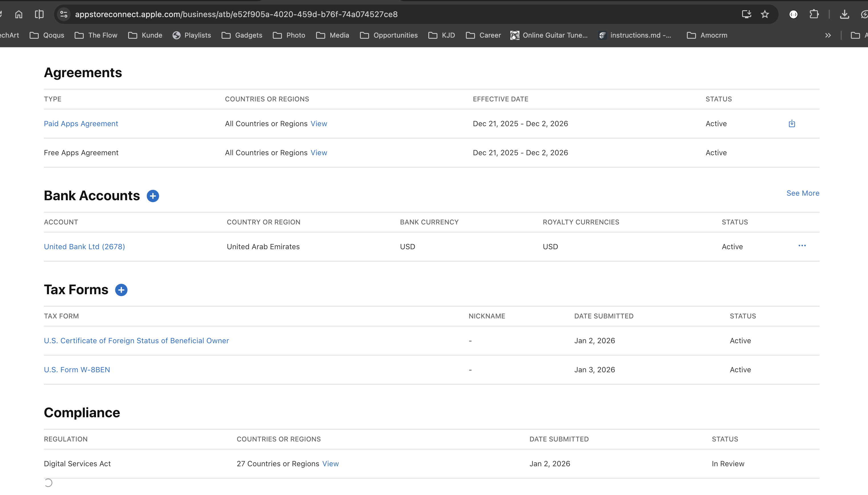Open browser extensions puzzle icon
868x495 pixels.
[814, 14]
